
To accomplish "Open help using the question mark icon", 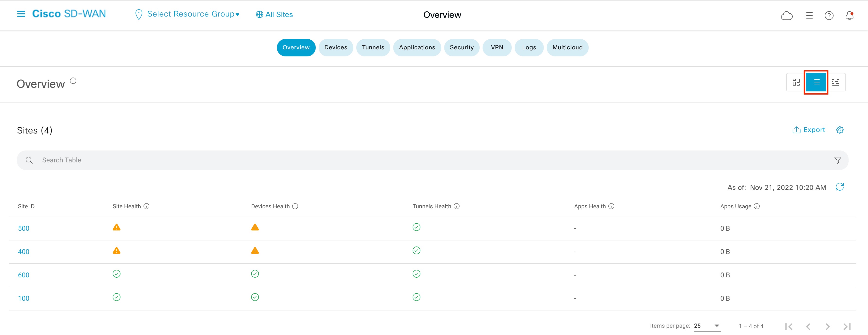I will tap(829, 16).
